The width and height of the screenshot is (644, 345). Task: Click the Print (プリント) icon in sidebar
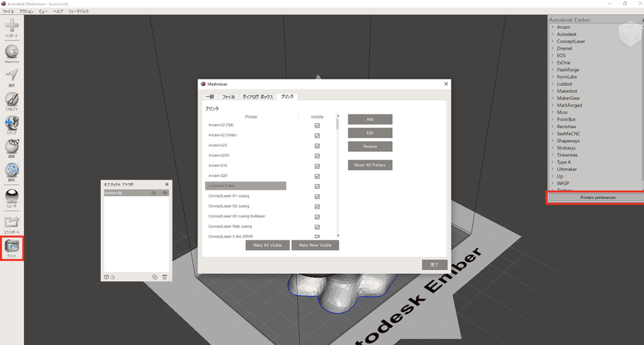pyautogui.click(x=11, y=246)
